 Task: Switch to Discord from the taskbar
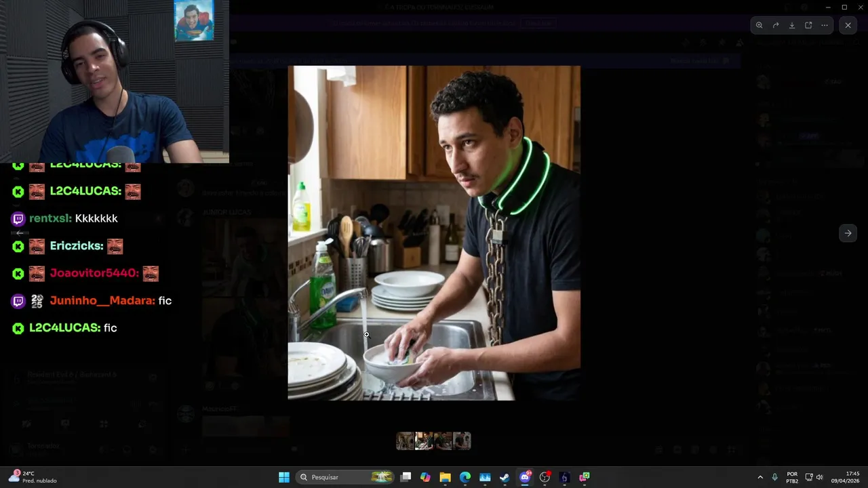click(x=525, y=477)
